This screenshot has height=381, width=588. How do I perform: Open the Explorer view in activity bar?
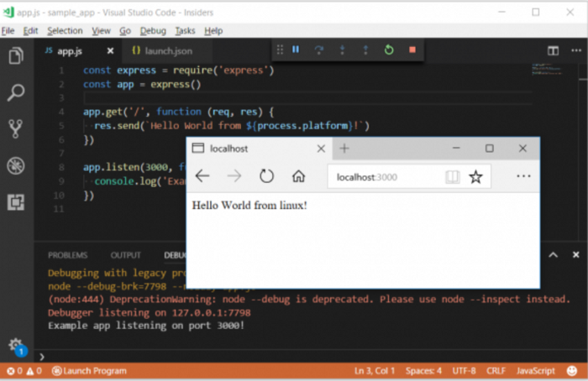[x=16, y=56]
